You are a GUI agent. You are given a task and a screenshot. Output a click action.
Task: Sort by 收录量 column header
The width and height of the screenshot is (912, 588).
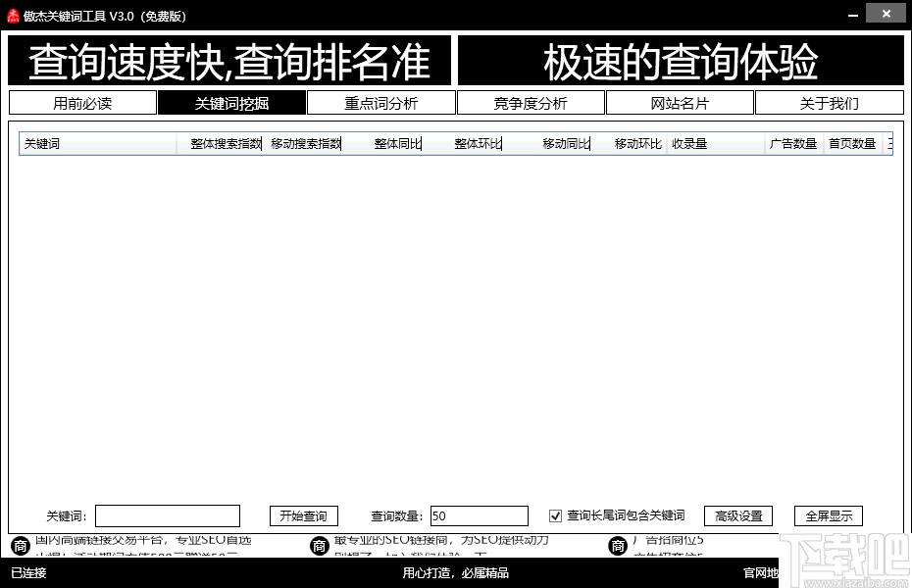716,143
